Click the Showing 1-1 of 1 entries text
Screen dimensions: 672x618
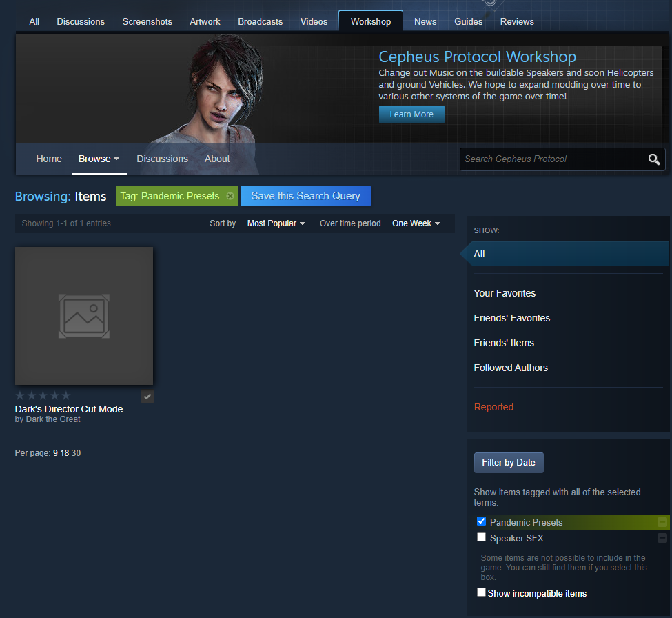click(x=66, y=223)
